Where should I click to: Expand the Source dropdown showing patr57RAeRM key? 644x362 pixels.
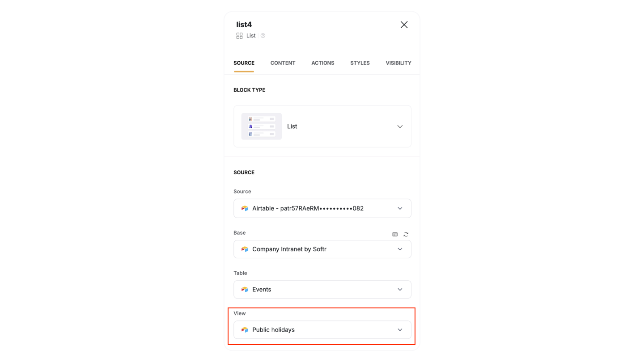[399, 208]
